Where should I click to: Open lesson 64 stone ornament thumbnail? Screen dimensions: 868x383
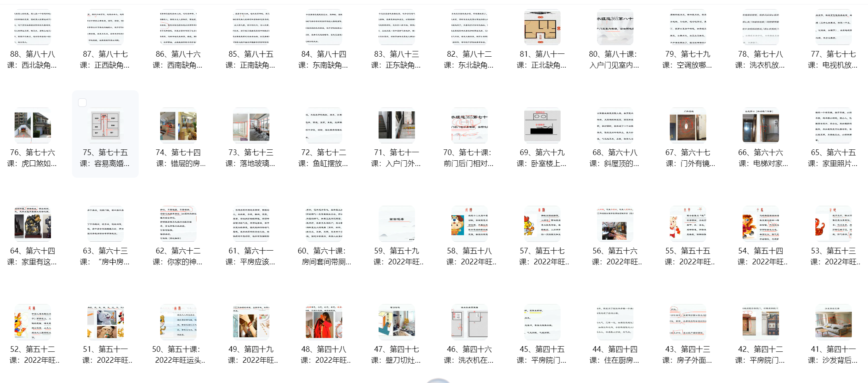pyautogui.click(x=32, y=224)
